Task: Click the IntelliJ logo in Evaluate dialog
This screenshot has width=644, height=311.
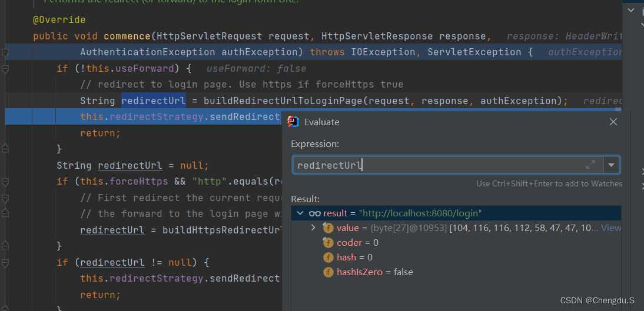Action: 293,122
